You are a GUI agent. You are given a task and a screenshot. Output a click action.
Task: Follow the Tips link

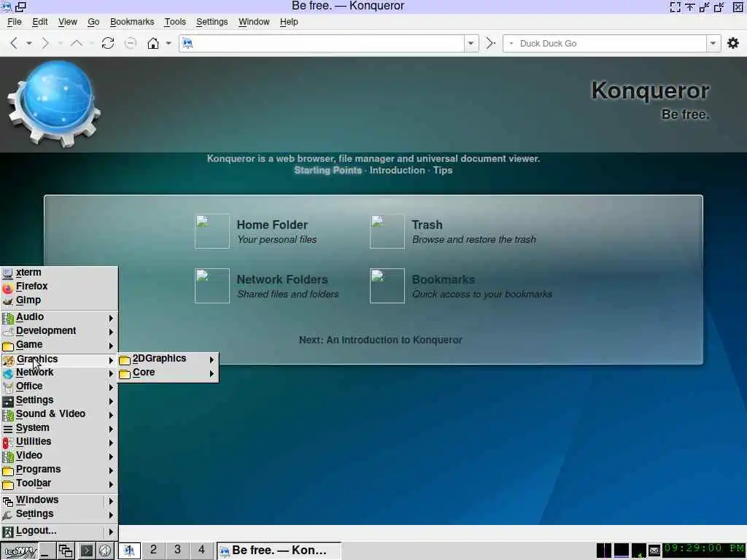pos(443,171)
